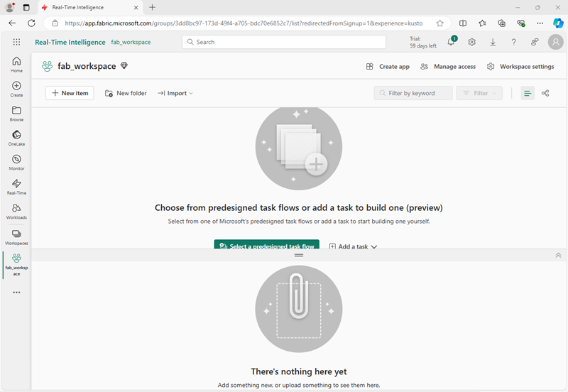
Task: Open the notifications bell icon
Action: tap(452, 42)
